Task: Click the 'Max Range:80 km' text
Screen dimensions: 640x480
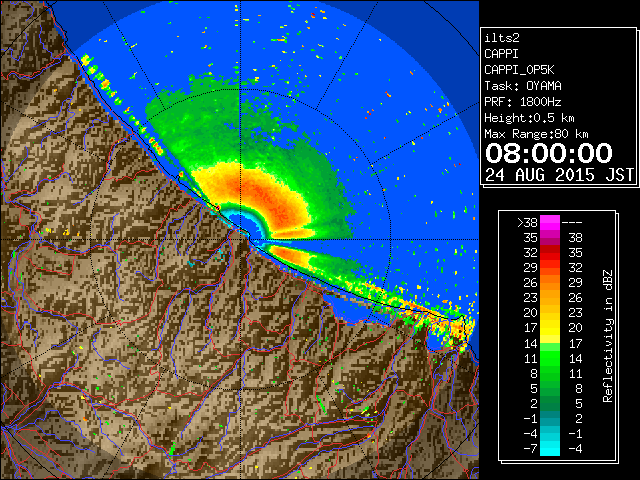Action: [536, 134]
